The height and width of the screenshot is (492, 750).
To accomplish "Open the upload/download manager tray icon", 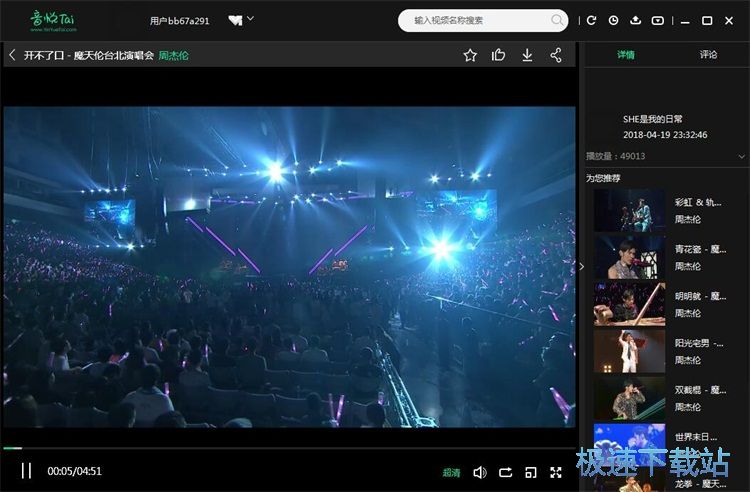I will point(635,20).
